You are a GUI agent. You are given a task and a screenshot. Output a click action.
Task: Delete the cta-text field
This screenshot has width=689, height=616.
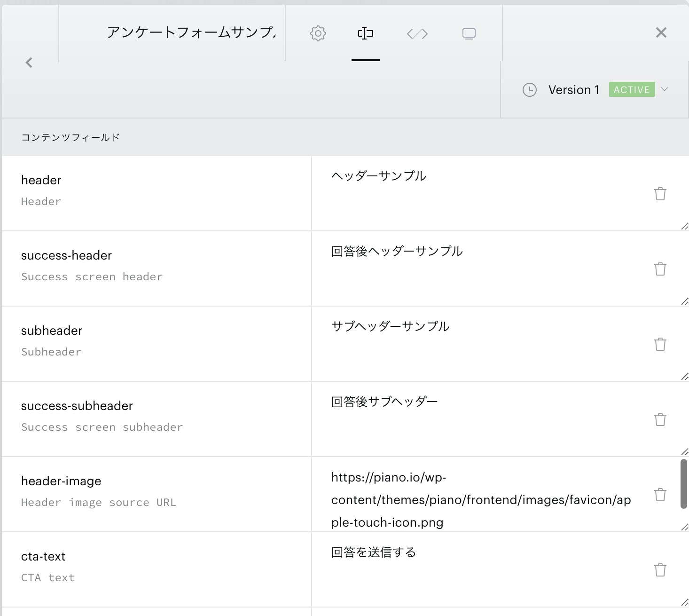660,570
